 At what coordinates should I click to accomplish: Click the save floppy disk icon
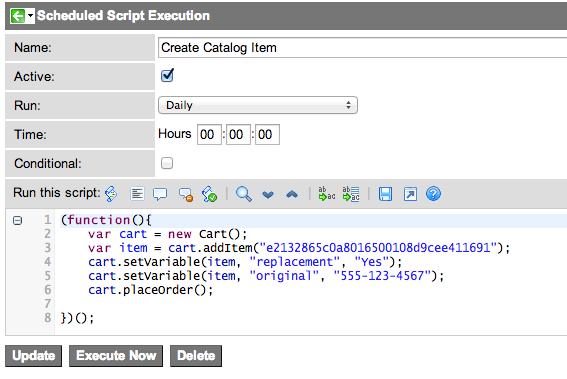coord(385,194)
